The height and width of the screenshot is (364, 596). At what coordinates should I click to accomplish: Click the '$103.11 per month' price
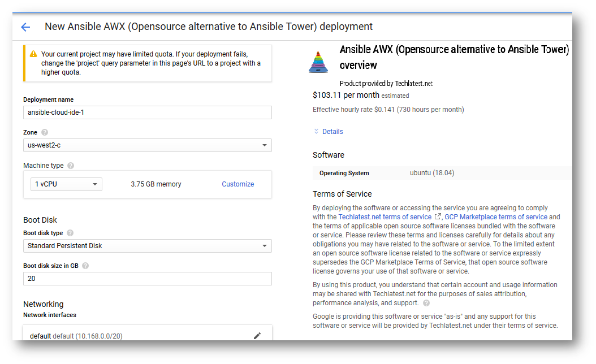[346, 95]
